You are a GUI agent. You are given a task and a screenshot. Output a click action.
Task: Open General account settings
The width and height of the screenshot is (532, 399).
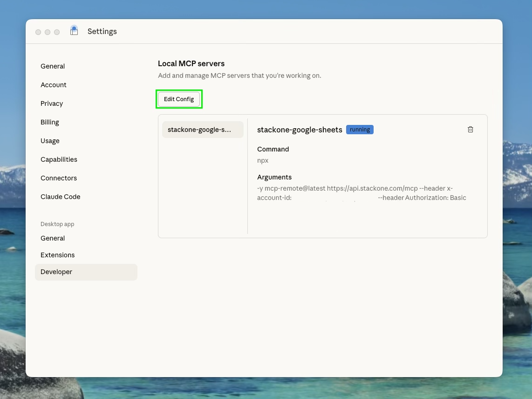(x=52, y=66)
